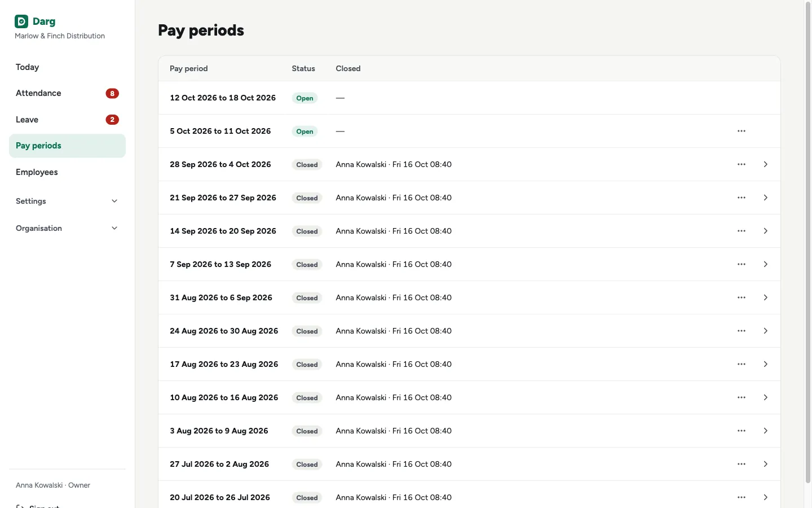Expand the Settings section chevron
The image size is (812, 508).
114,201
